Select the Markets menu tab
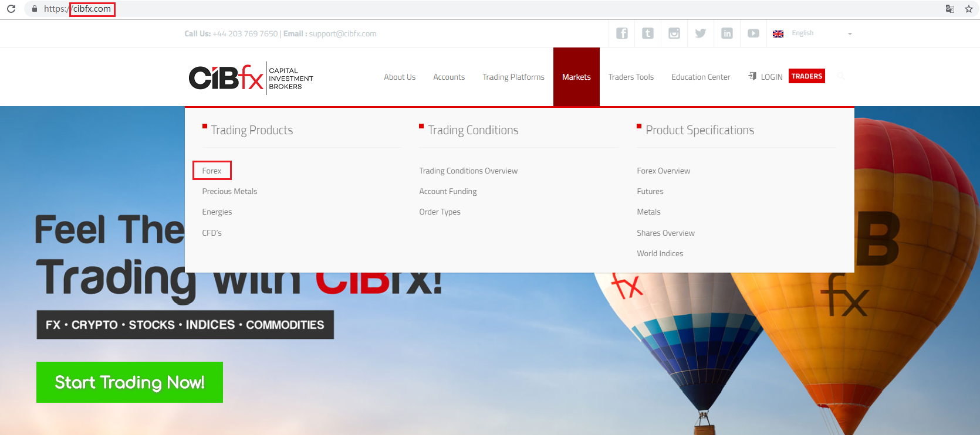Screen dimensions: 980x435 576,77
